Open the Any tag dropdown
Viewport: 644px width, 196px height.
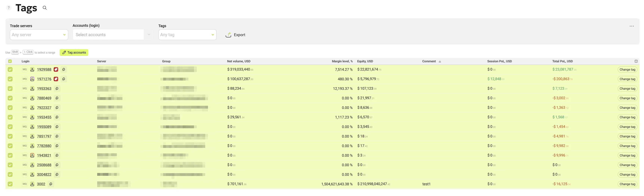tap(187, 35)
